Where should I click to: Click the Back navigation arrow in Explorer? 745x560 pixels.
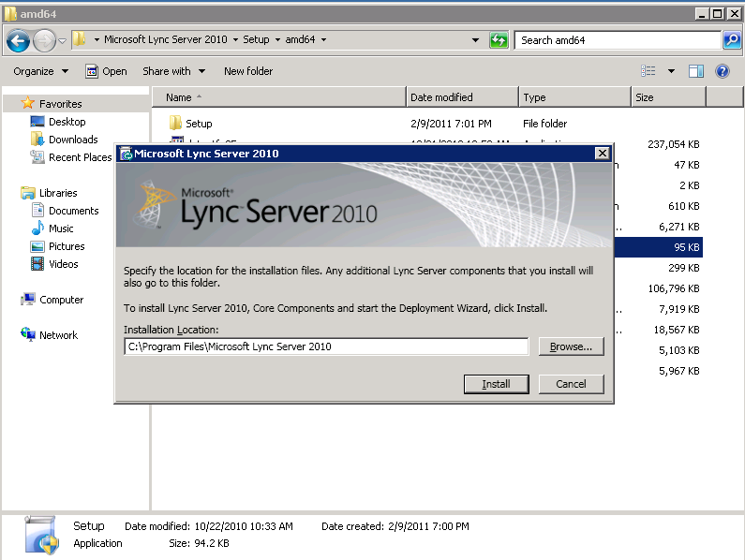coord(19,40)
